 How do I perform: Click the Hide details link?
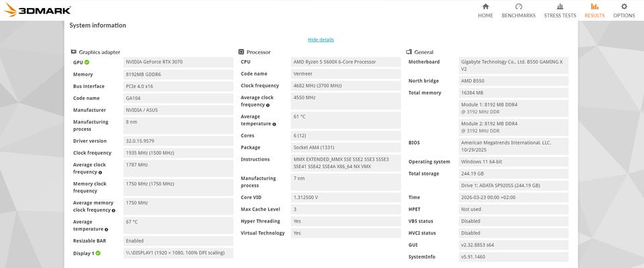(x=321, y=40)
